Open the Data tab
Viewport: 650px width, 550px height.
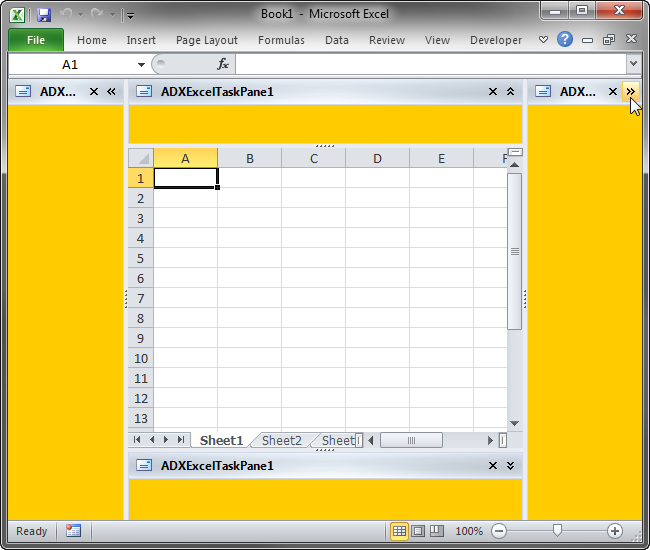coord(337,40)
